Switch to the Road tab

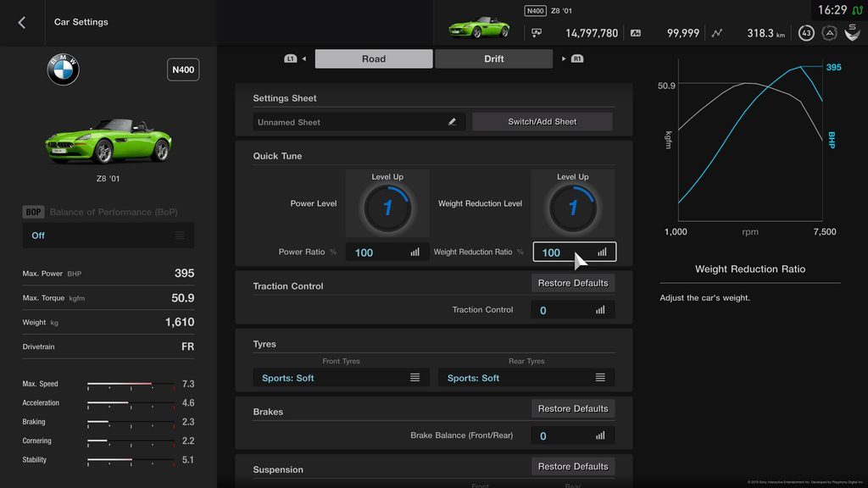click(374, 58)
